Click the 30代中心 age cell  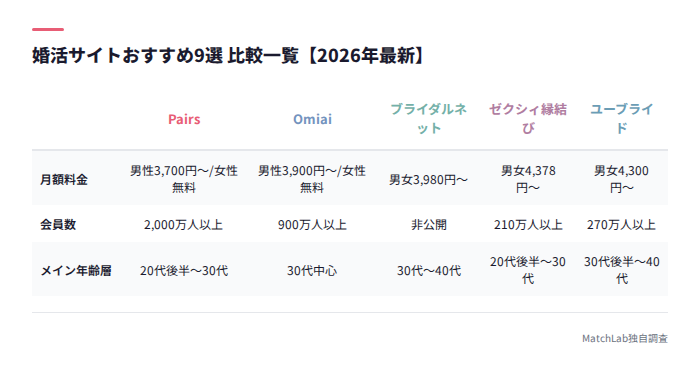point(312,271)
